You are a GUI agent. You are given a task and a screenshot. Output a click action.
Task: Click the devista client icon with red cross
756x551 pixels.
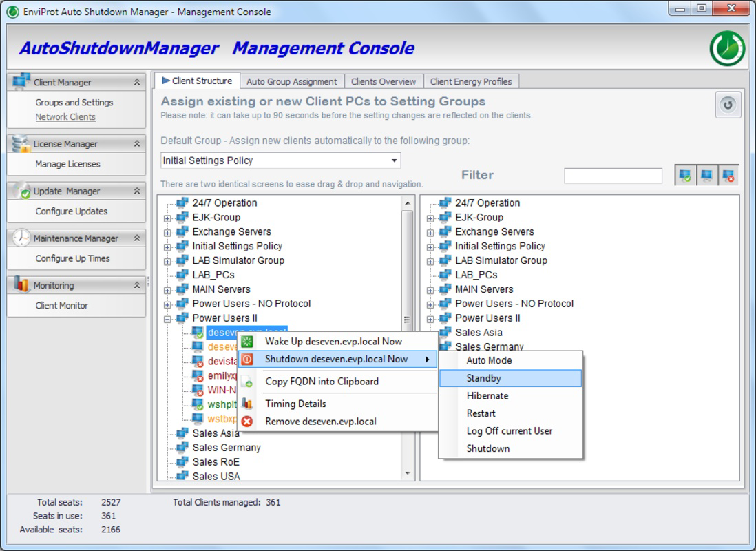click(198, 362)
